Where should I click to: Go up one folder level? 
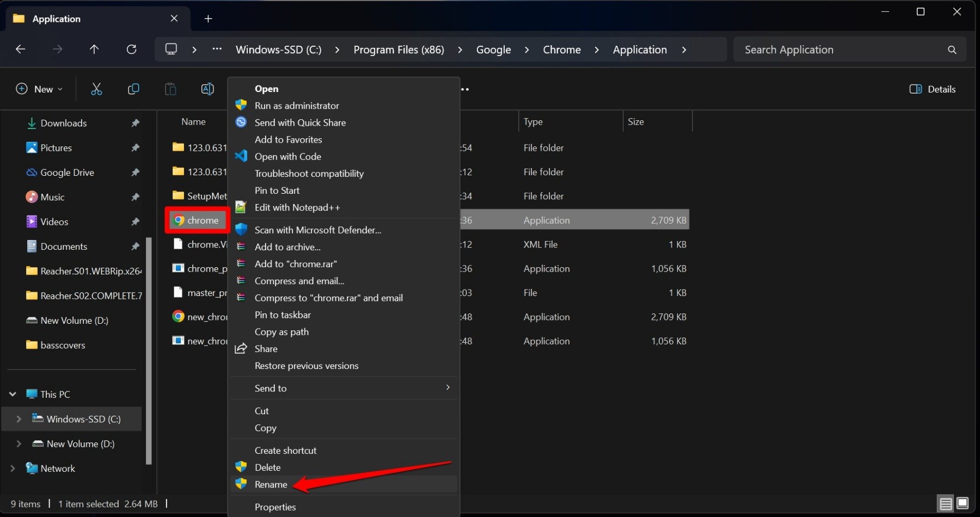(94, 50)
